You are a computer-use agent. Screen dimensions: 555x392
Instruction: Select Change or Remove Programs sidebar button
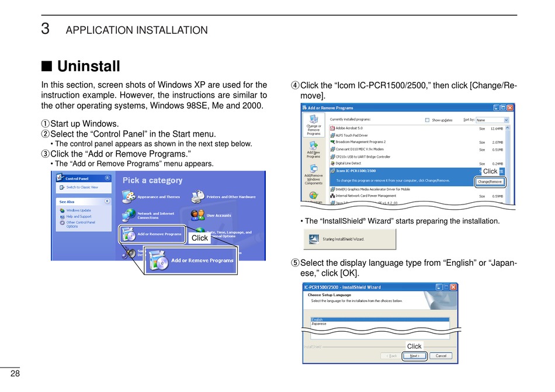[x=314, y=125]
